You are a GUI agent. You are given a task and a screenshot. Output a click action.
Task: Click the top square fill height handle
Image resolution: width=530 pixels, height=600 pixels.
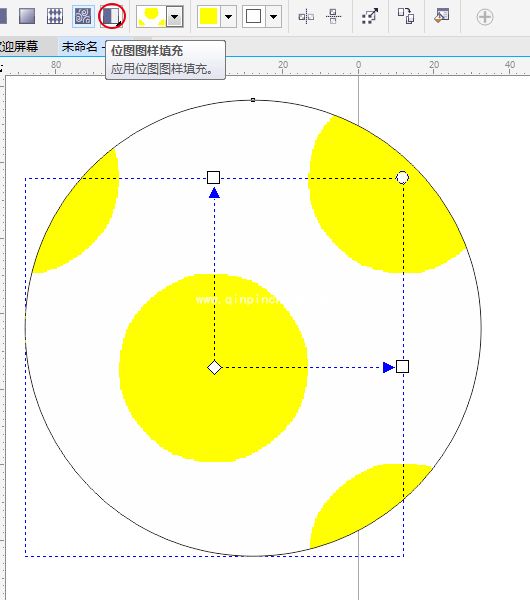pyautogui.click(x=214, y=178)
